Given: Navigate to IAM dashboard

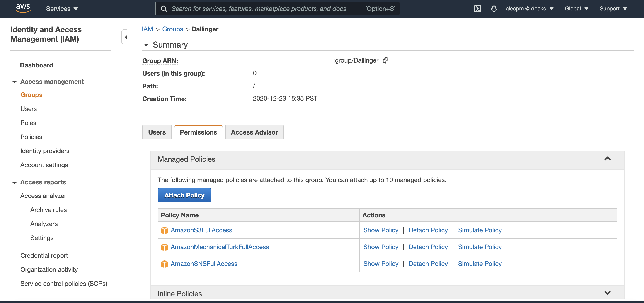Looking at the screenshot, I should (x=36, y=65).
